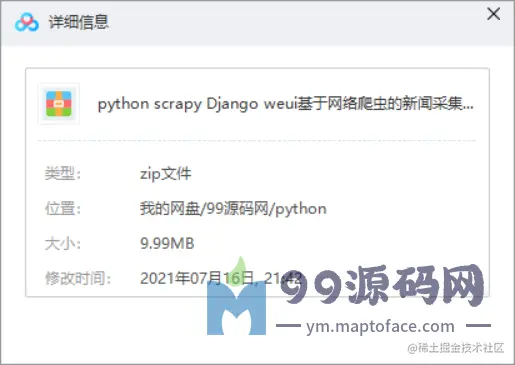Close the 详细信息 dialog

pos(493,14)
